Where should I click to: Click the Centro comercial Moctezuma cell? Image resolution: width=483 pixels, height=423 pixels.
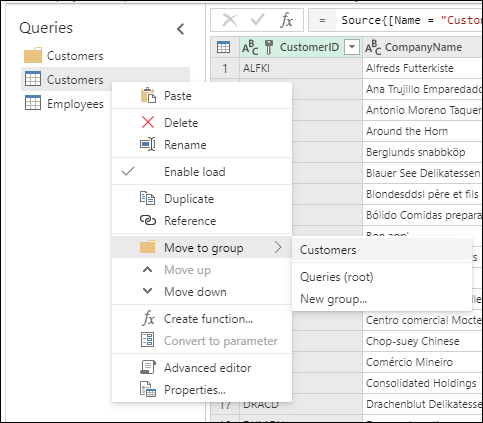coord(423,320)
